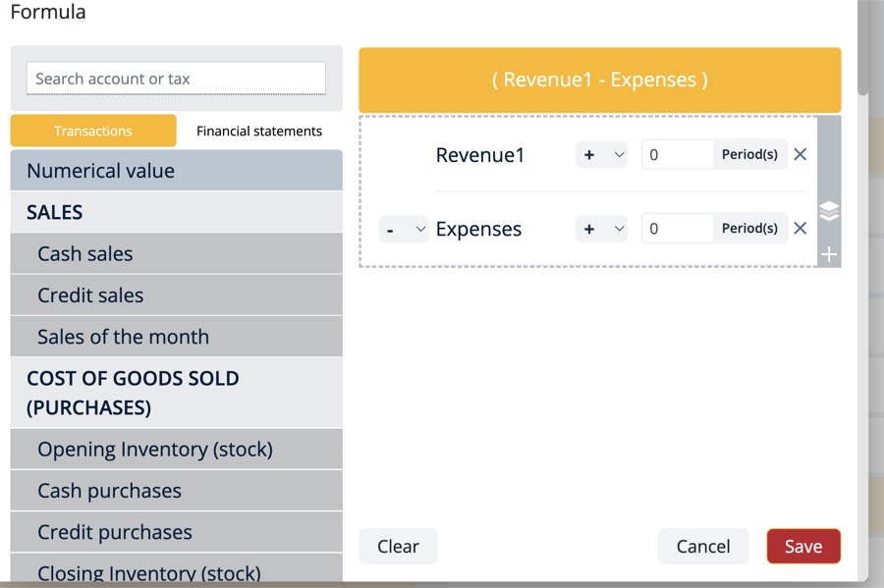
Task: Open the Expenses period sign dropdown
Action: (601, 229)
